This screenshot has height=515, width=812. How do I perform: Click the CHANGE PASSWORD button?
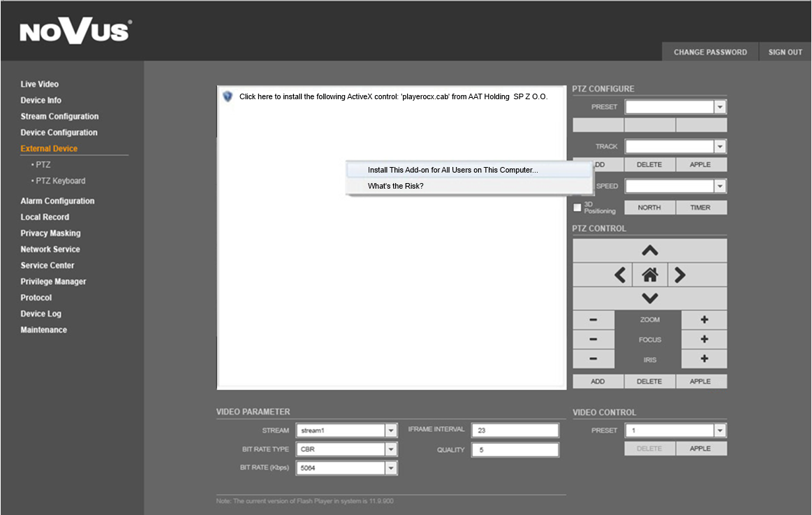point(710,52)
